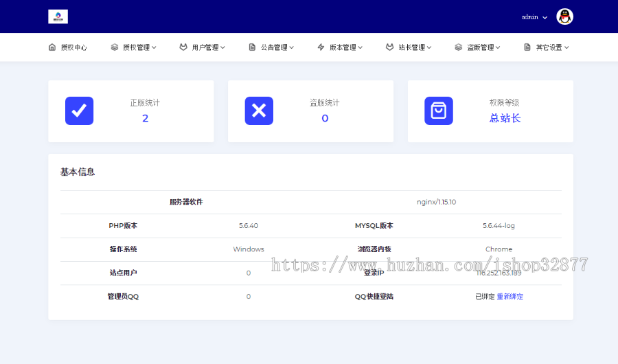The height and width of the screenshot is (364, 618).
Task: Click the 正版统计 count 2
Action: point(145,118)
